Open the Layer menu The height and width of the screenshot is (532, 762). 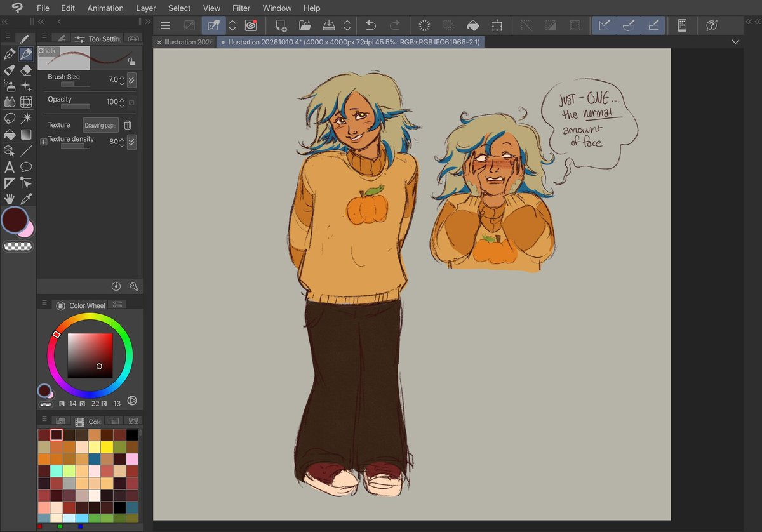click(146, 8)
